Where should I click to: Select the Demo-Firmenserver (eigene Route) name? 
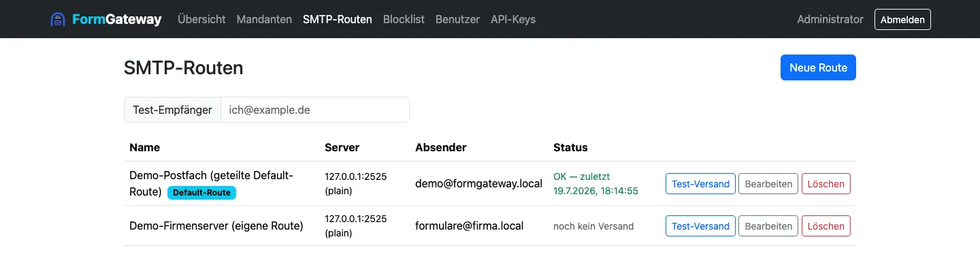(x=216, y=226)
